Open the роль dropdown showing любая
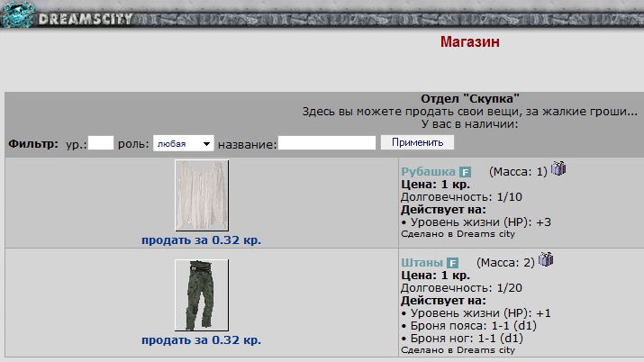 pos(184,143)
